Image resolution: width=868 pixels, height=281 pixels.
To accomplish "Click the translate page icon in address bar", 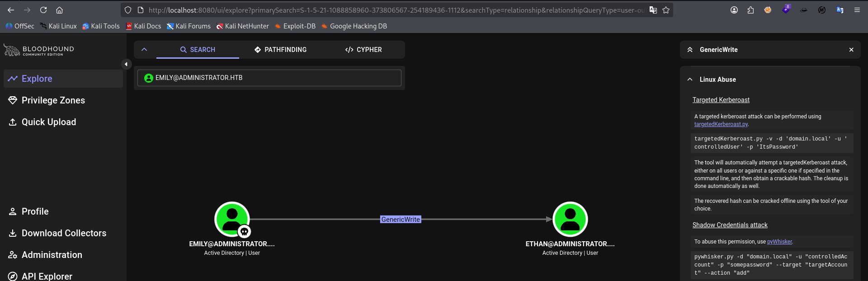I will (653, 10).
